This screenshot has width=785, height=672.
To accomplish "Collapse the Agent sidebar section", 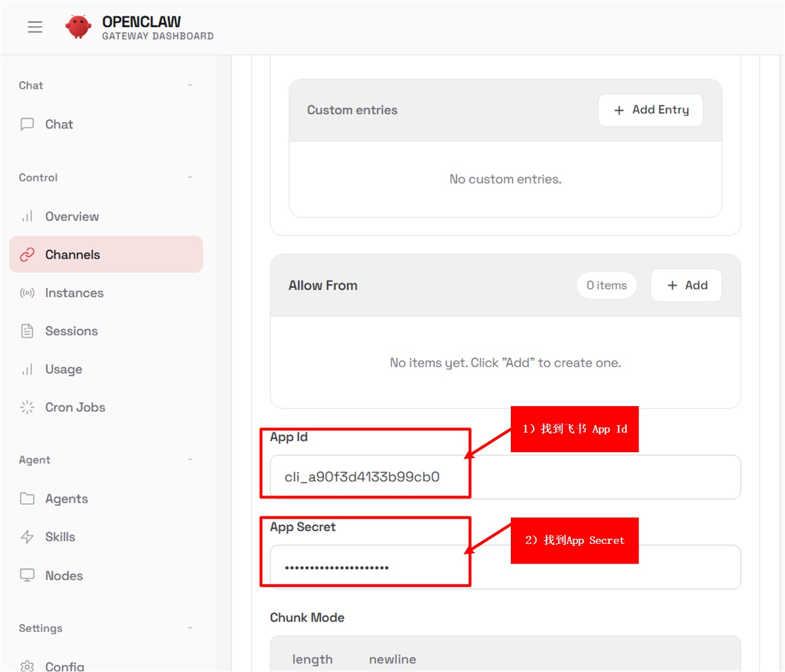I will pos(190,460).
